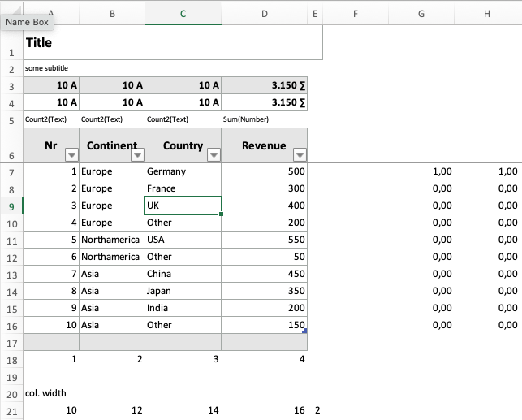The height and width of the screenshot is (420, 522).
Task: Click column width value 12
Action: point(112,410)
